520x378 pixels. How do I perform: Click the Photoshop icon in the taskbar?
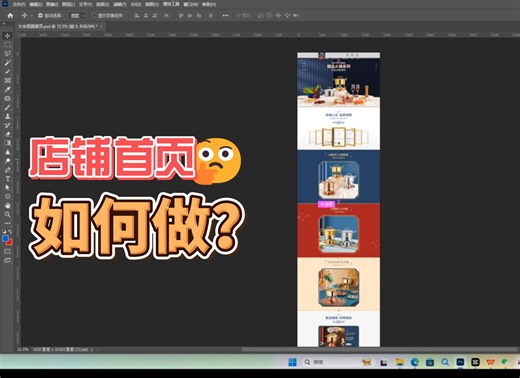tap(460, 362)
